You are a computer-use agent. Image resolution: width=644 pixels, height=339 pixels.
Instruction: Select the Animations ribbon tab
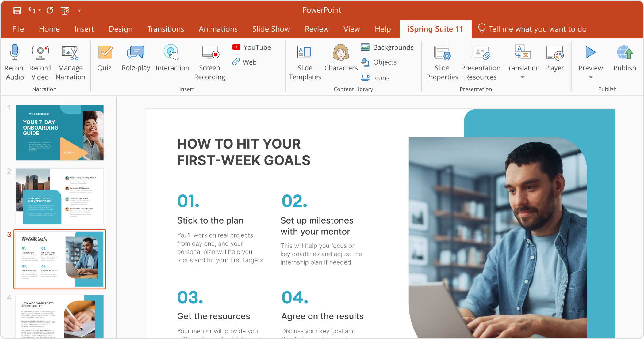(x=218, y=28)
